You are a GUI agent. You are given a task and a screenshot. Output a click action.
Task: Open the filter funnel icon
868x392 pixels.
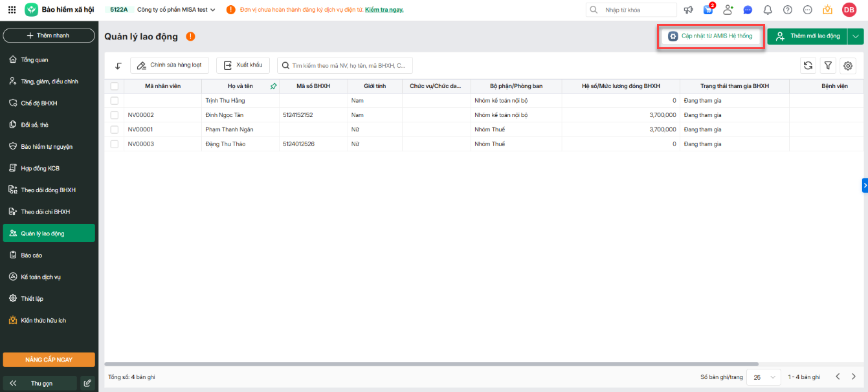(x=828, y=65)
